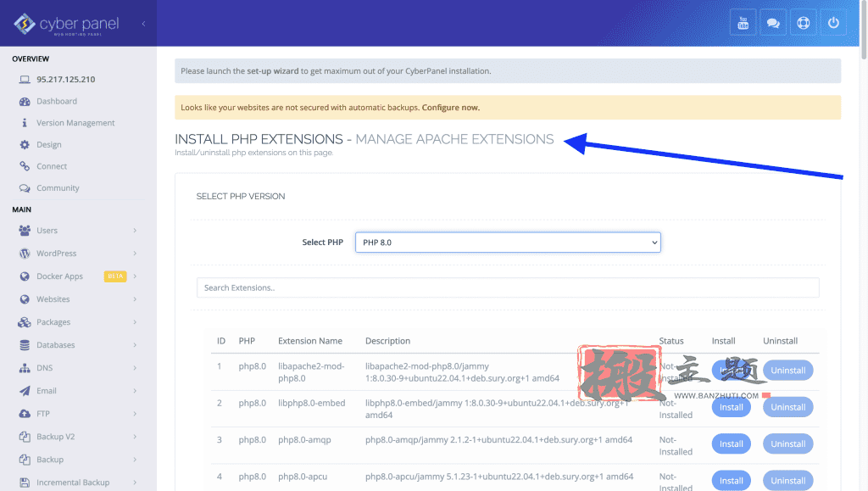
Task: Click the Extension Name column header
Action: tap(310, 341)
